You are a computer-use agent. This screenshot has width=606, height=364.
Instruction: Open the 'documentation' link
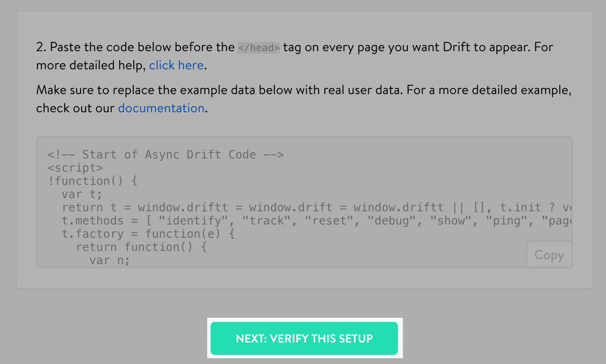pos(161,108)
